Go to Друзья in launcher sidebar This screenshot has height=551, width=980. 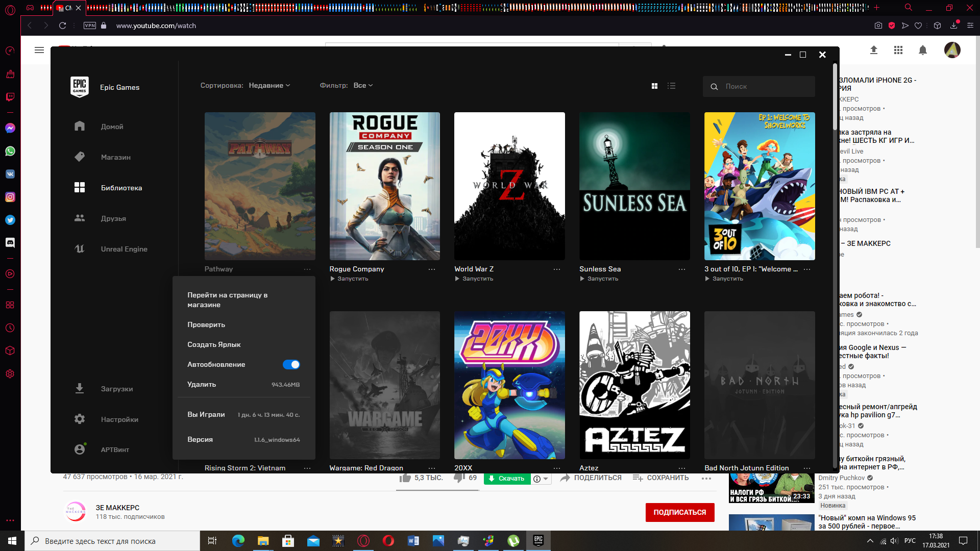(x=113, y=218)
